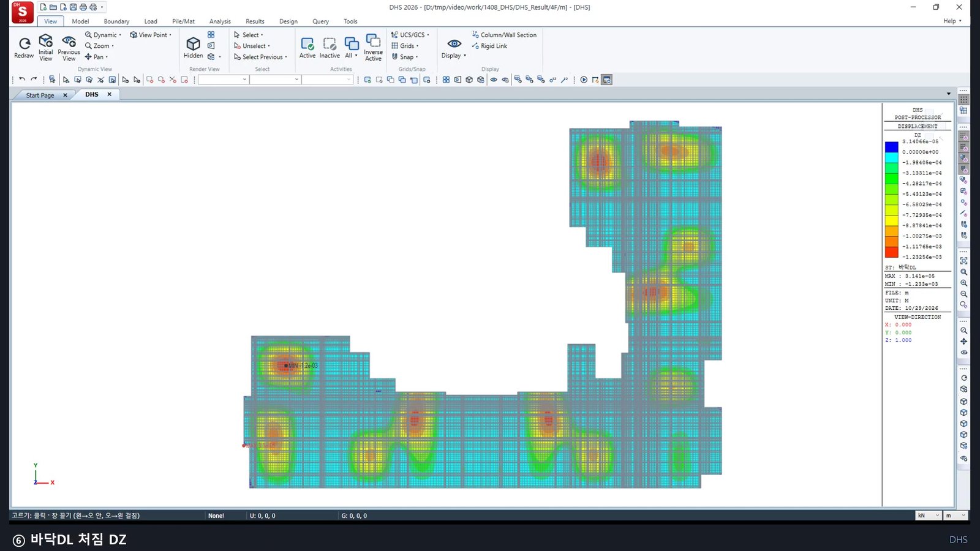Go to Previous View
Viewport: 980px width, 551px height.
tap(69, 47)
